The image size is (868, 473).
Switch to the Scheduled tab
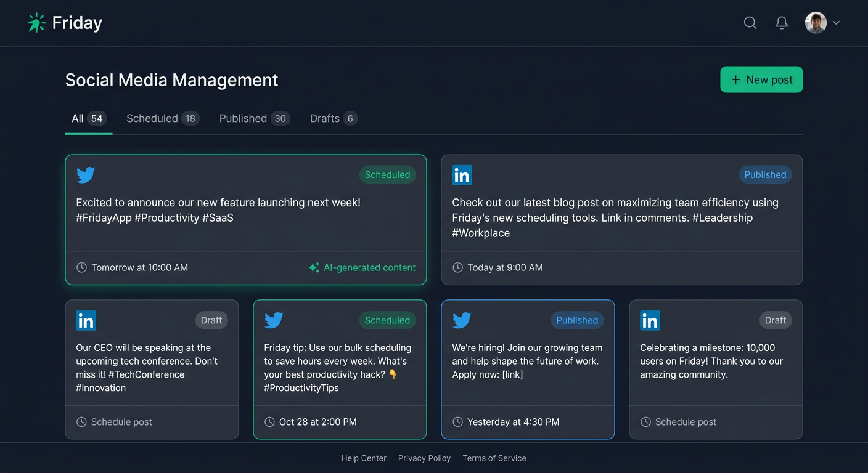click(163, 118)
